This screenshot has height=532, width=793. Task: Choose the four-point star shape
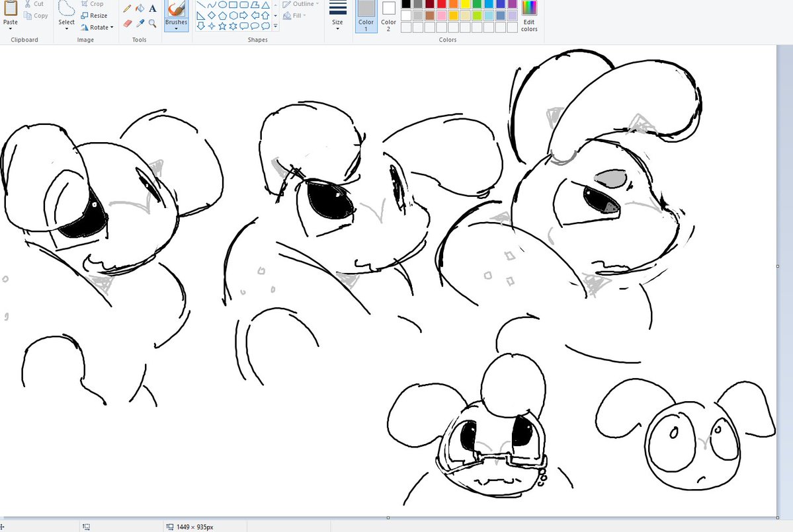point(212,26)
